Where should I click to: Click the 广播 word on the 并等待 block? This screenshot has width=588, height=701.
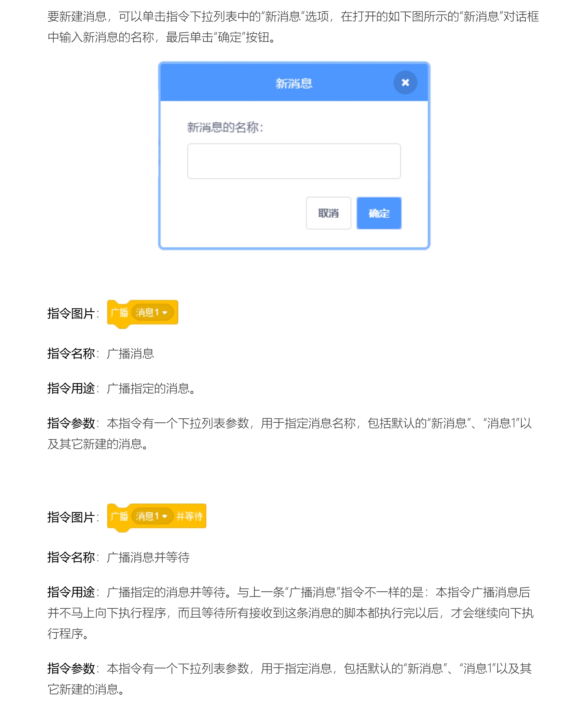[x=119, y=516]
